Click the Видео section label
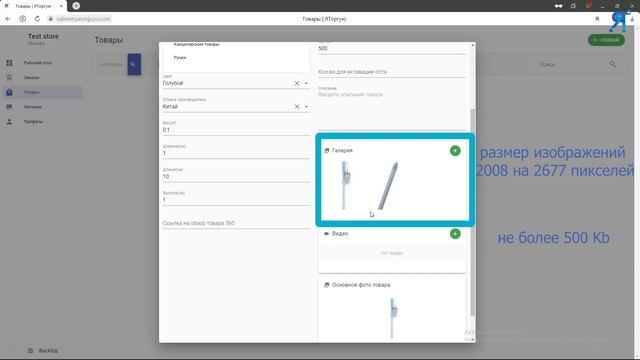The image size is (640, 360). click(x=340, y=234)
